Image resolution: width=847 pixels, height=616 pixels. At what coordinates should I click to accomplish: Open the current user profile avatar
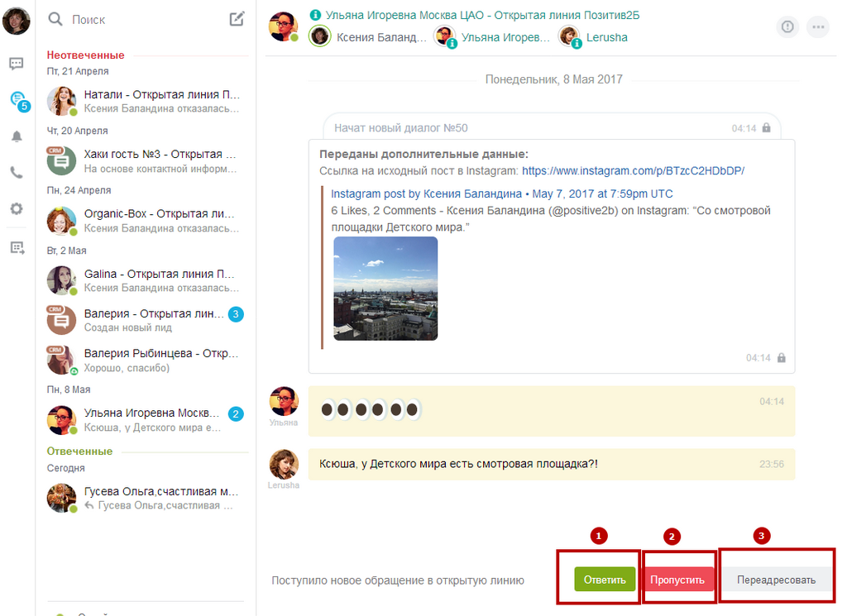pyautogui.click(x=17, y=21)
